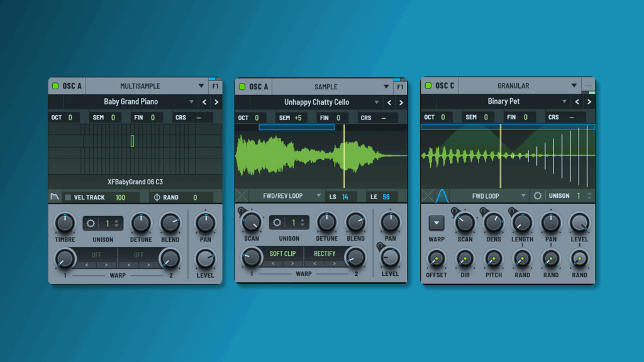Click the grain window shape curve icon
644x362 pixels.
tap(442, 196)
